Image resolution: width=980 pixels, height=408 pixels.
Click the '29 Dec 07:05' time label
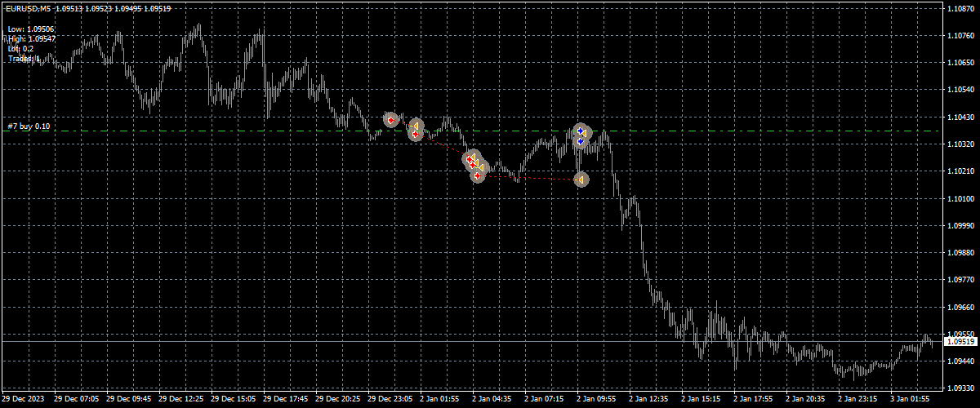(76, 400)
